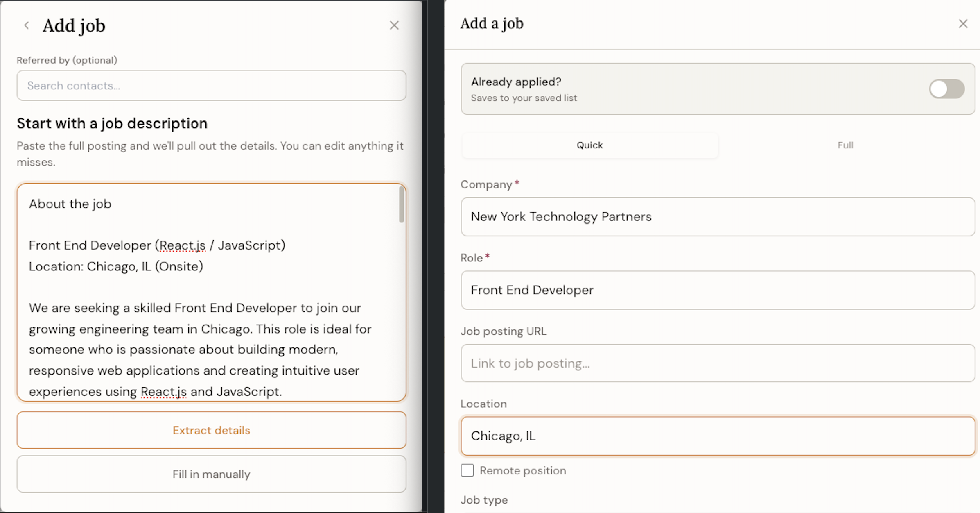Click the 'About the job' line
Screen dimensions: 980x513
click(70, 204)
